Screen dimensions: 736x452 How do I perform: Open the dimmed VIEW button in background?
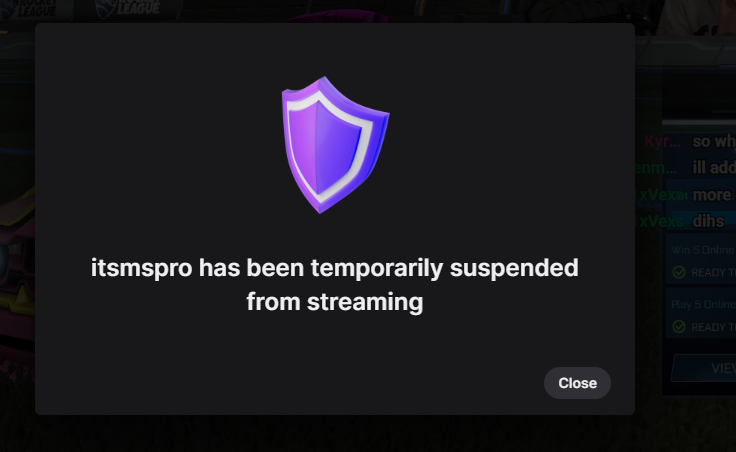[723, 368]
